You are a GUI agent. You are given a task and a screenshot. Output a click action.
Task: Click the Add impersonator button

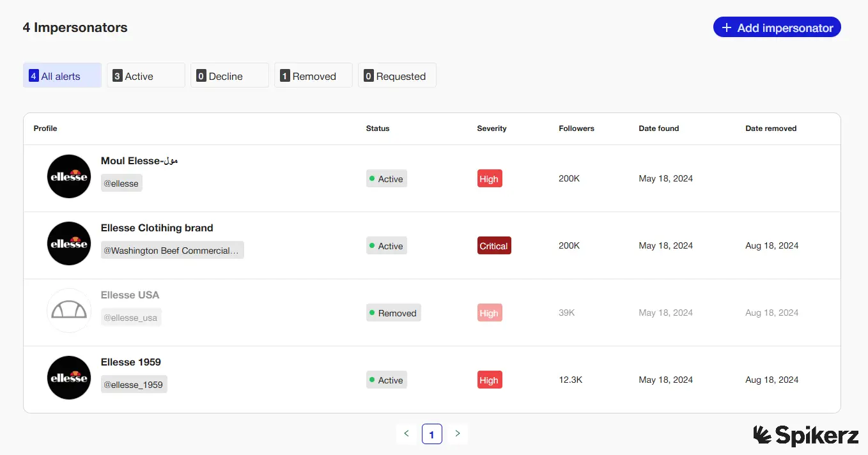click(777, 27)
